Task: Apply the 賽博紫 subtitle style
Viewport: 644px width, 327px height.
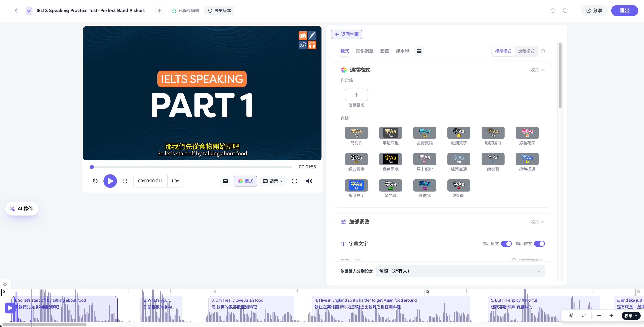Action: pos(424,185)
